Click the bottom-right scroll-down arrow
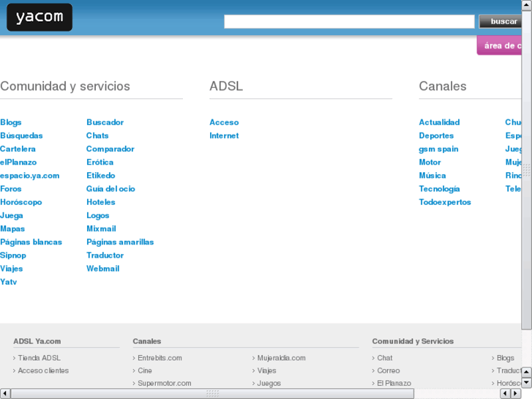The height and width of the screenshot is (399, 532). tap(526, 382)
